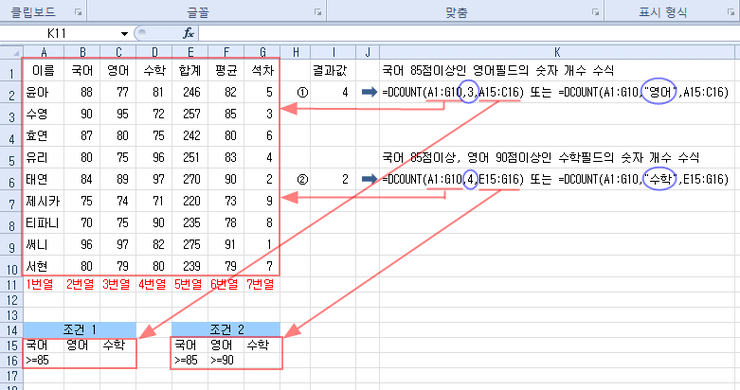Click K5 text about 수학필드 count formula
The image size is (740, 390).
click(540, 158)
